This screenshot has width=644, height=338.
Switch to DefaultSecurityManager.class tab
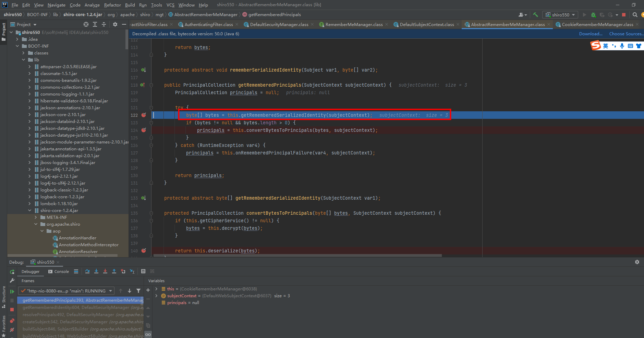pyautogui.click(x=279, y=24)
